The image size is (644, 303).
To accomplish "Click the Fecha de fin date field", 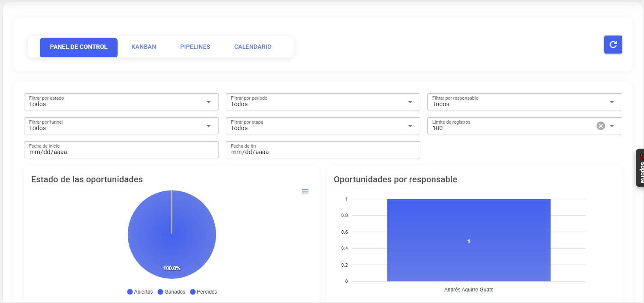I will (x=323, y=150).
